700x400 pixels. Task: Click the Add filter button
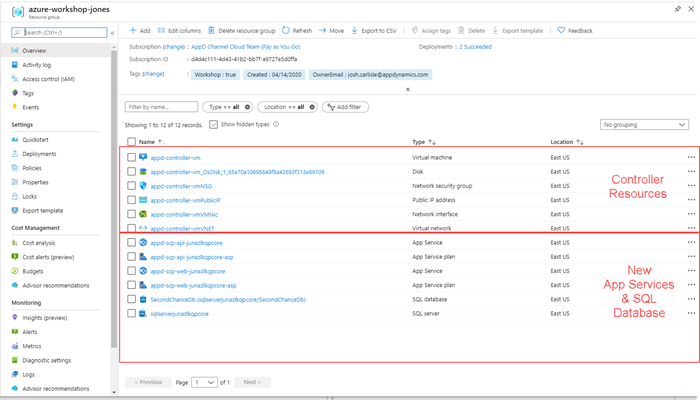(x=345, y=107)
